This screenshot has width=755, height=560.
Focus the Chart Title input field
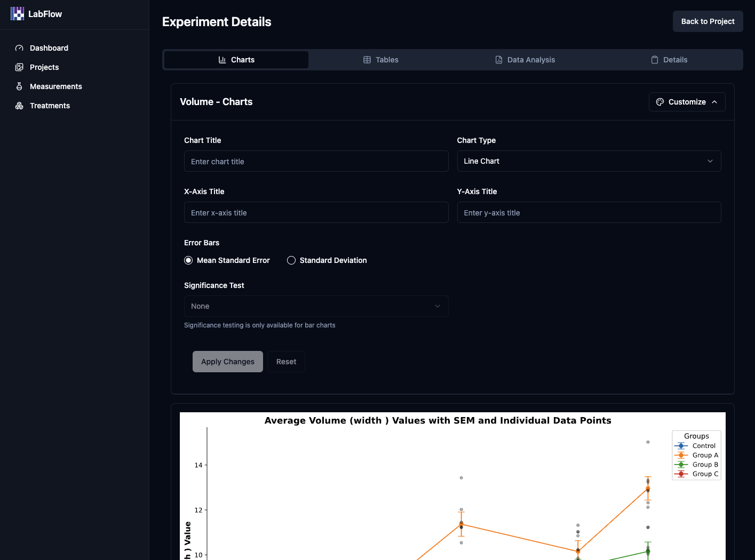click(x=316, y=162)
